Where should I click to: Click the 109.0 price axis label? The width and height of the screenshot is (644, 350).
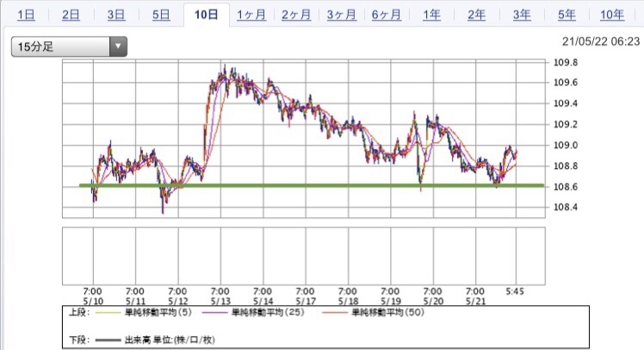pos(566,145)
